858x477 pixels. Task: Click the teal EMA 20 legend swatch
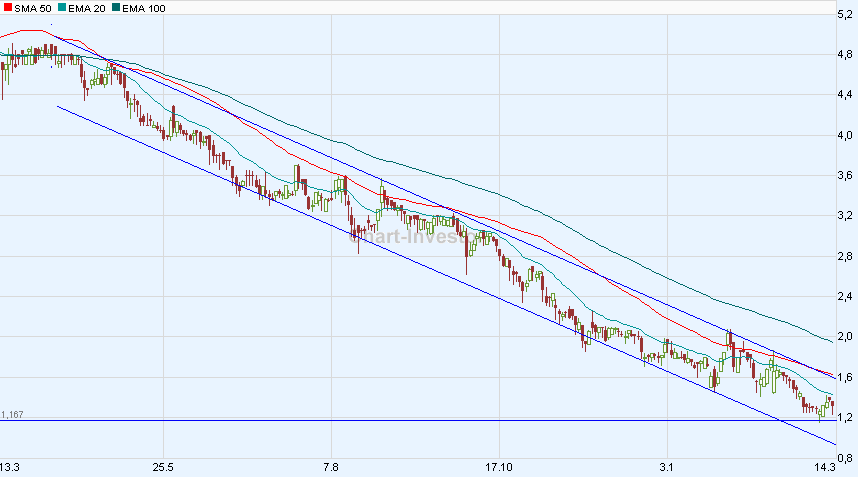pos(64,8)
